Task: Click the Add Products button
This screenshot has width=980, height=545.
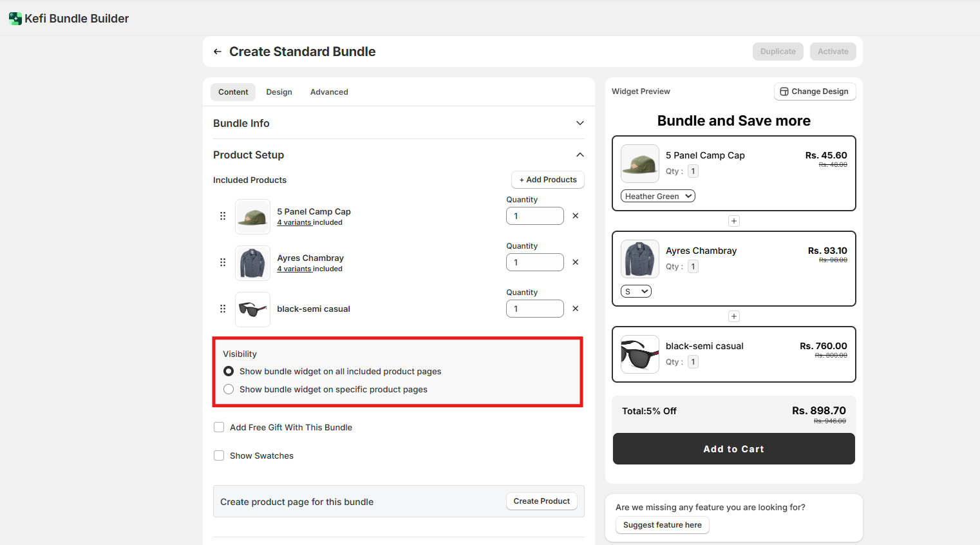Action: click(x=547, y=180)
